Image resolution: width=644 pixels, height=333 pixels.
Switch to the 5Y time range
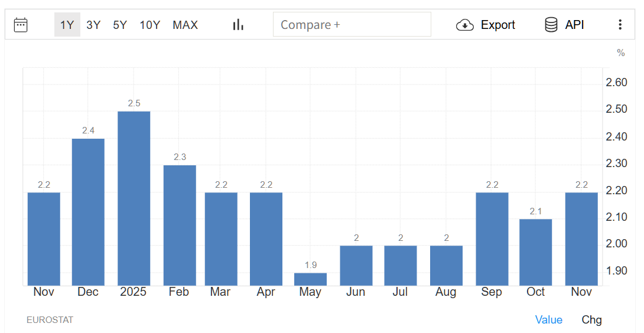click(120, 25)
